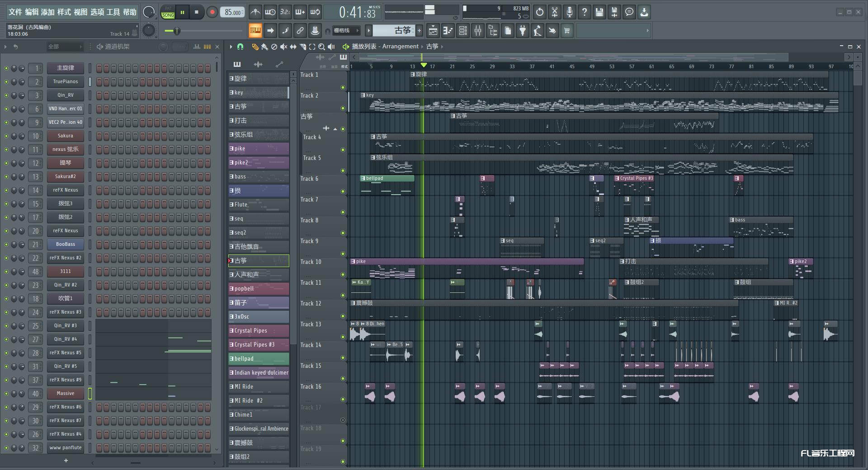
Task: Add new pattern with plus button
Action: (x=420, y=31)
